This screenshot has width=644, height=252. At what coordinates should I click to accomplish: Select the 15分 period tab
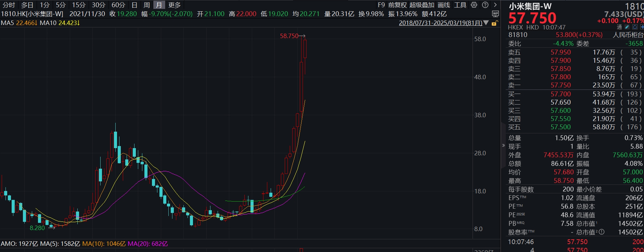pos(79,5)
